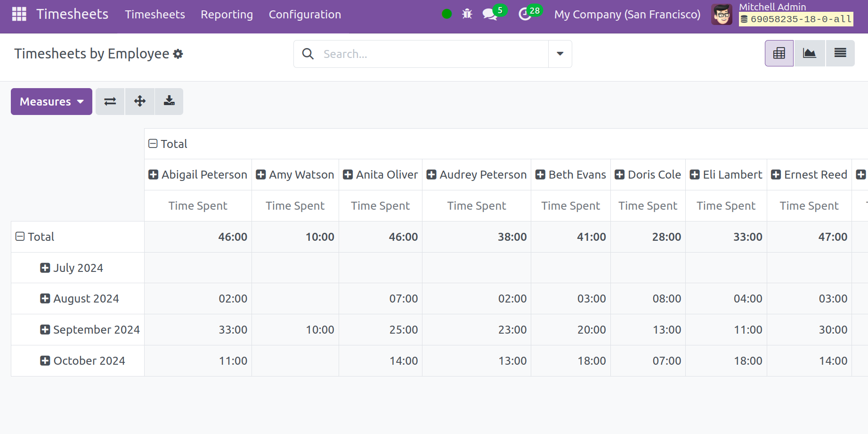868x434 pixels.
Task: Open the Measures dropdown
Action: (51, 101)
